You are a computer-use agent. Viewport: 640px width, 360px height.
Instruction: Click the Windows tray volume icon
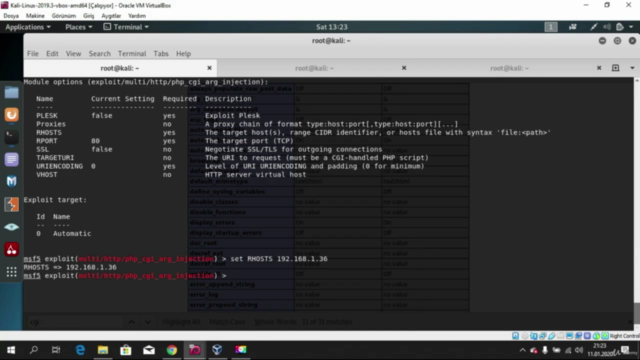click(x=579, y=350)
